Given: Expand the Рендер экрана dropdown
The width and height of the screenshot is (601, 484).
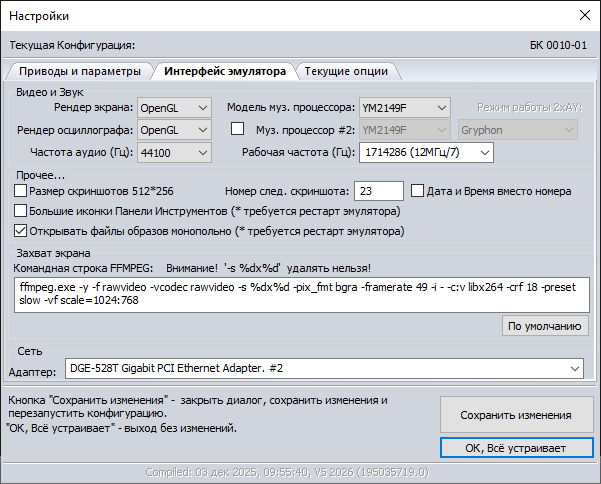Looking at the screenshot, I should (174, 107).
